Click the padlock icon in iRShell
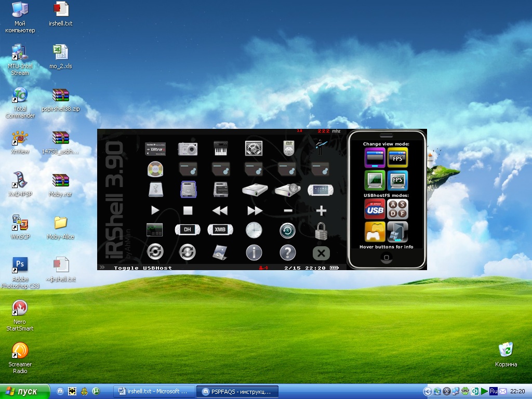532x399 pixels. click(x=321, y=230)
